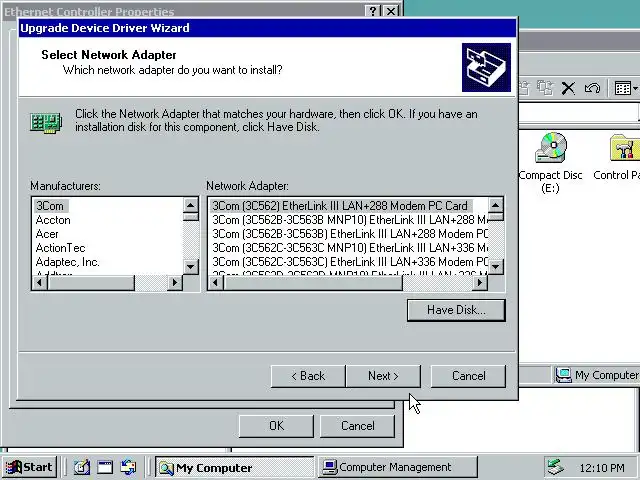This screenshot has width=640, height=480.
Task: Click the My Computer address bar field
Action: (x=579, y=112)
